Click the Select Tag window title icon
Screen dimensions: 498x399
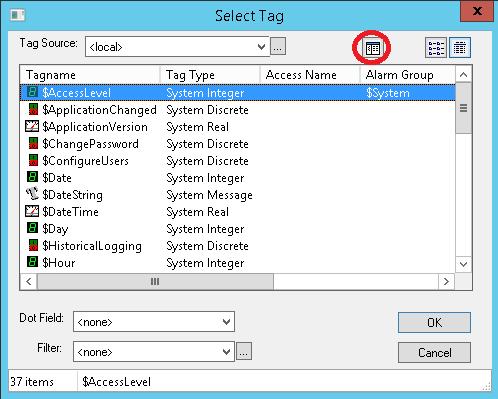pyautogui.click(x=17, y=15)
